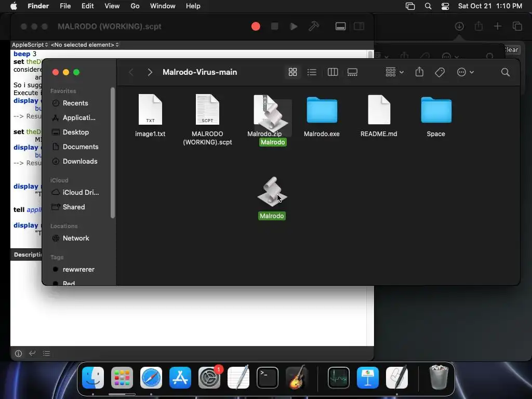532x399 pixels.
Task: Switch Finder to column view
Action: pos(332,72)
